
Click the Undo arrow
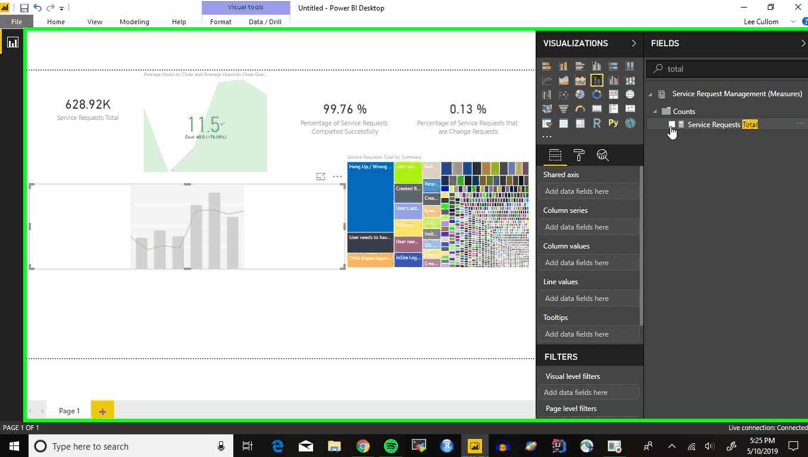tap(37, 8)
